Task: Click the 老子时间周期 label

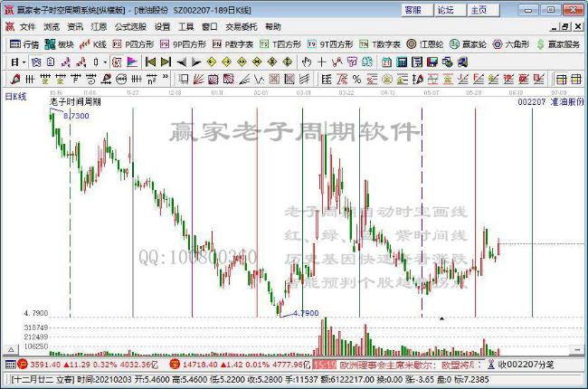Action: click(75, 101)
